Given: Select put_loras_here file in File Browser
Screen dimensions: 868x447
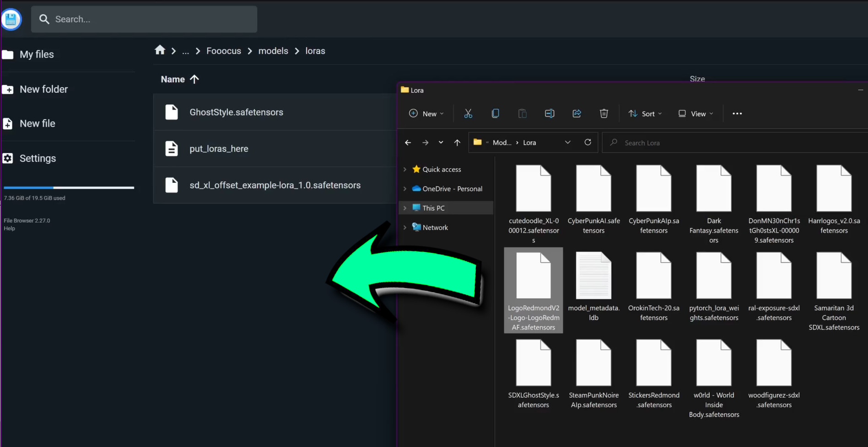Looking at the screenshot, I should tap(275, 149).
